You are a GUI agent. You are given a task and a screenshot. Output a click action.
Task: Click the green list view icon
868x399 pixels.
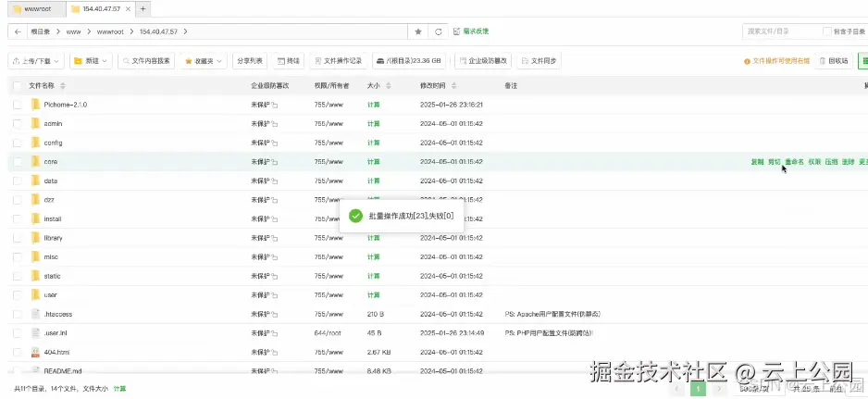pyautogui.click(x=863, y=61)
